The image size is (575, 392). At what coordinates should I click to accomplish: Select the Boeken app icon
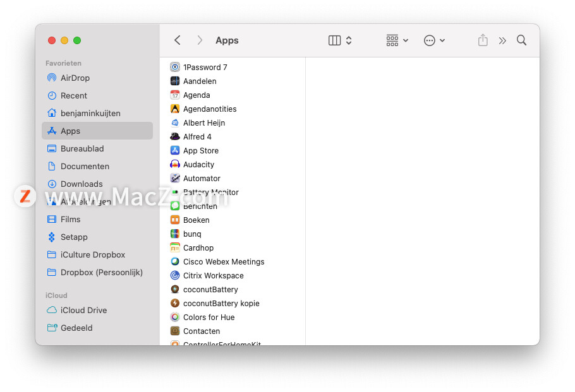point(175,220)
